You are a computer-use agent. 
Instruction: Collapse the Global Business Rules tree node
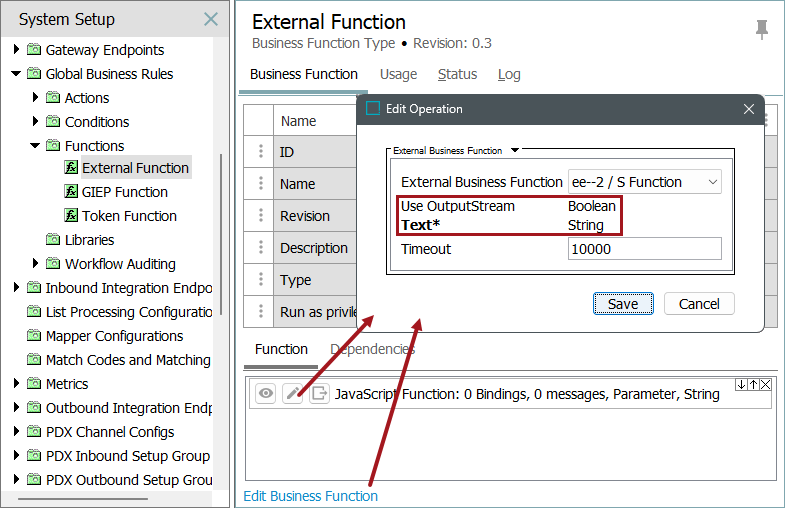click(x=17, y=74)
